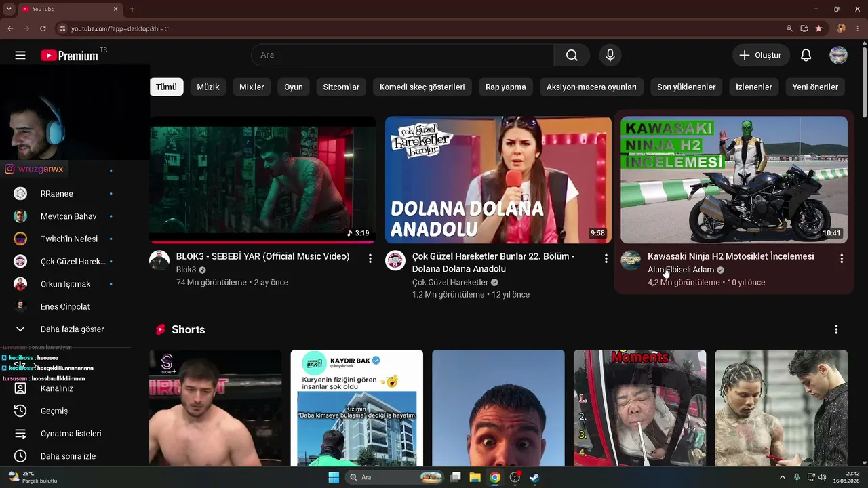Click the bookmark star in address bar
This screenshot has height=488, width=868.
point(818,28)
